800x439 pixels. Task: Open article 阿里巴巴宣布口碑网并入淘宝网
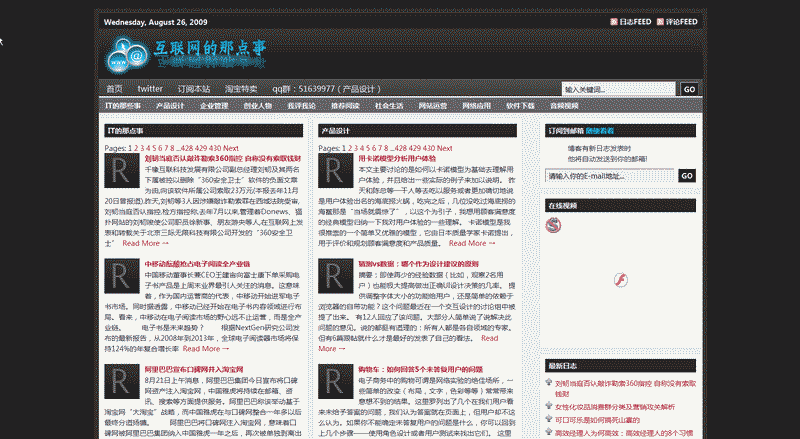(194, 370)
